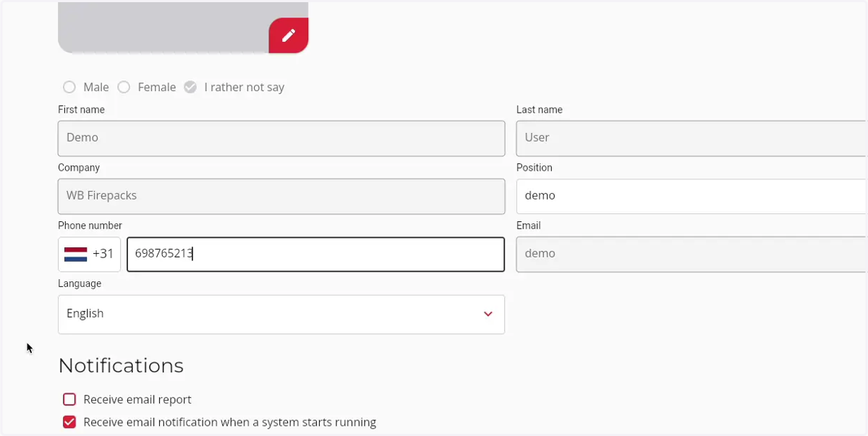This screenshot has width=868, height=436.
Task: Focus the Position field containing demo
Action: pyautogui.click(x=692, y=196)
